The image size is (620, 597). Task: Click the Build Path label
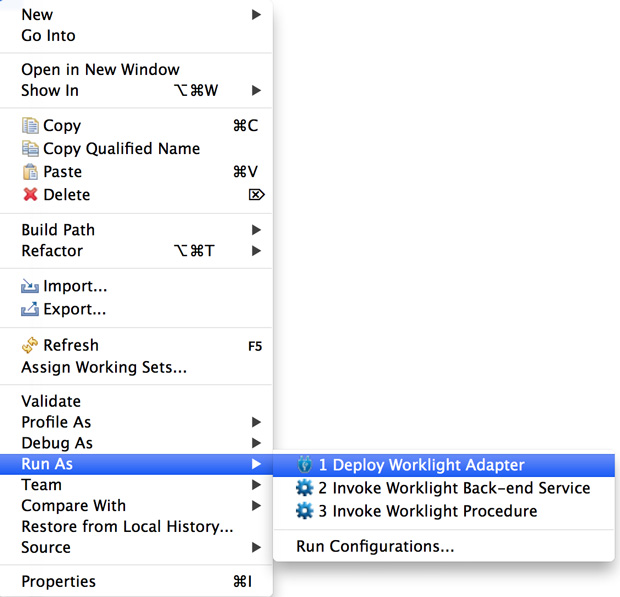tap(58, 230)
